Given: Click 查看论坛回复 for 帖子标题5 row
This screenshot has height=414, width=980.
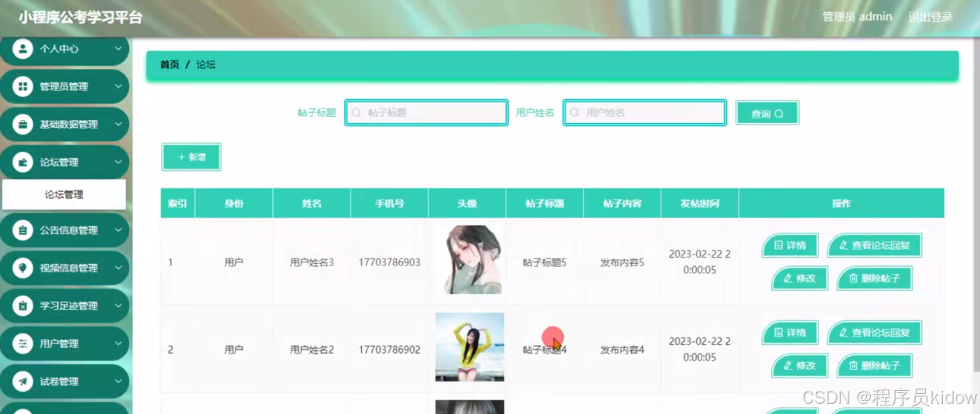Looking at the screenshot, I should coord(874,246).
